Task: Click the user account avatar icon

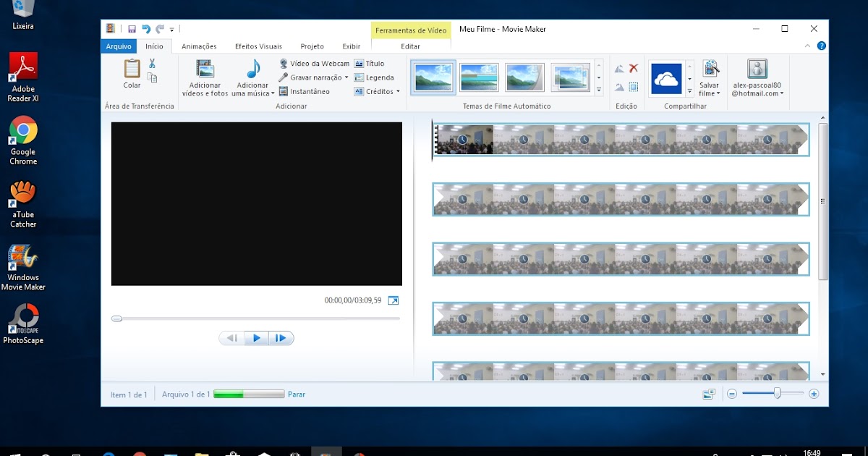Action: click(757, 69)
